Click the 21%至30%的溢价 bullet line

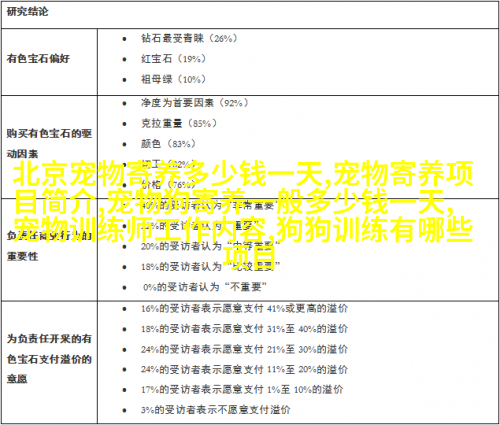pos(244,349)
